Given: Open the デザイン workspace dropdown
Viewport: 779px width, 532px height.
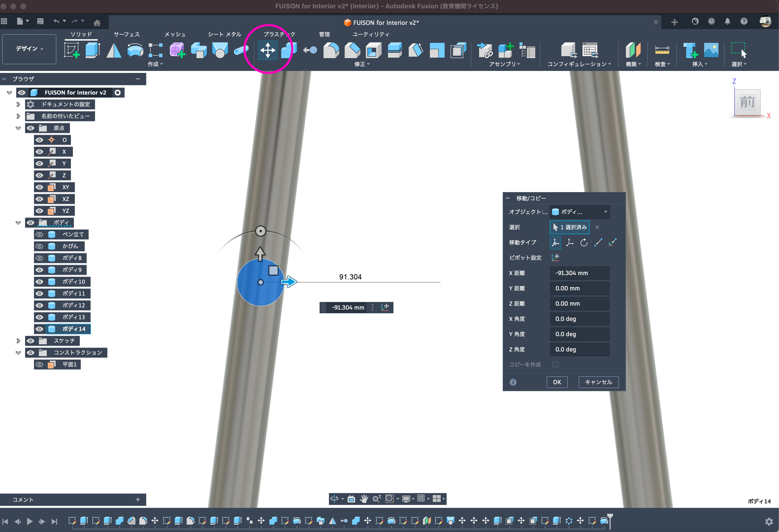Looking at the screenshot, I should tap(29, 49).
